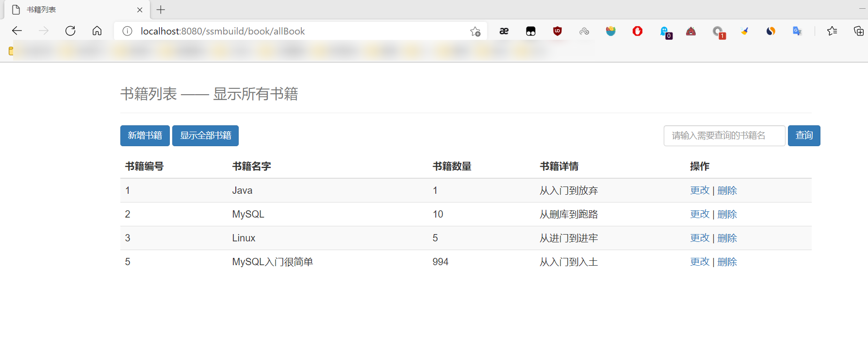Focus the book name search field

(724, 136)
